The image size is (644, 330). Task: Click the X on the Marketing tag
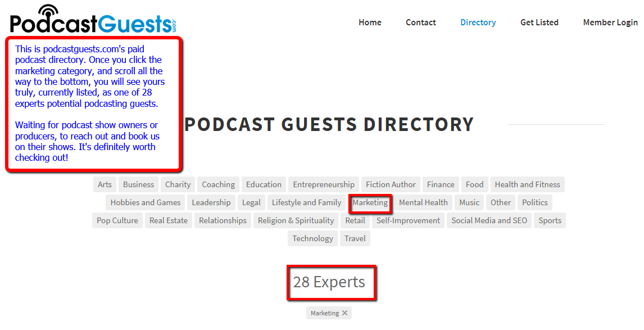click(346, 313)
